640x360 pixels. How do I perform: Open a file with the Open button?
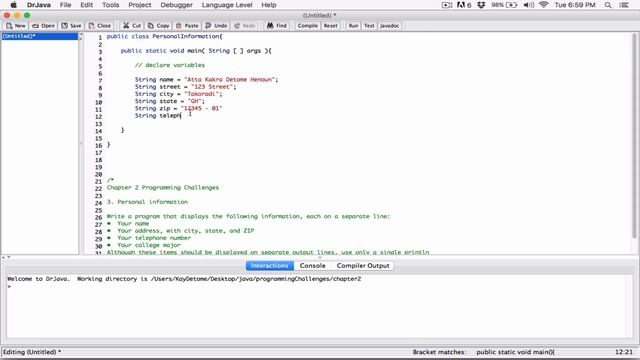point(43,26)
